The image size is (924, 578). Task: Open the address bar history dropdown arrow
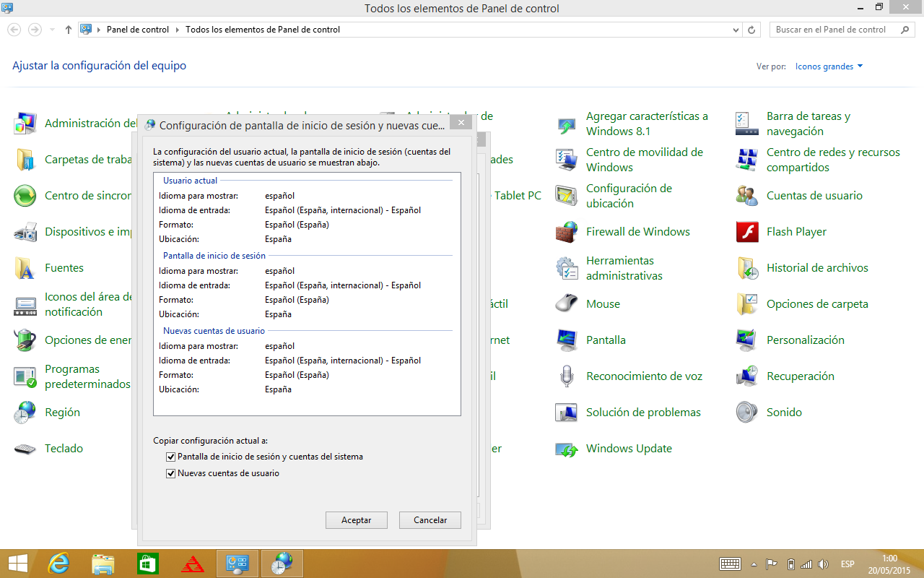[736, 30]
